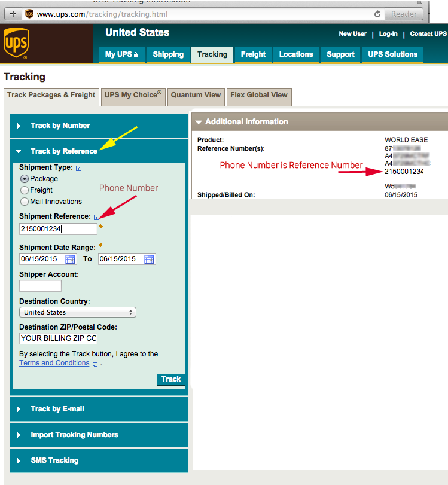Open the start date calendar picker
The width and height of the screenshot is (448, 485).
(70, 259)
